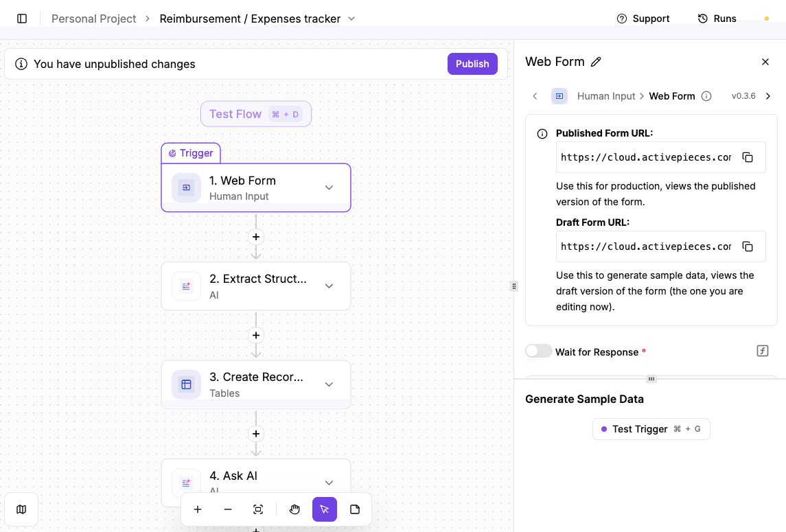Expand the 1. Web Form step options
The height and width of the screenshot is (532, 786).
point(329,187)
